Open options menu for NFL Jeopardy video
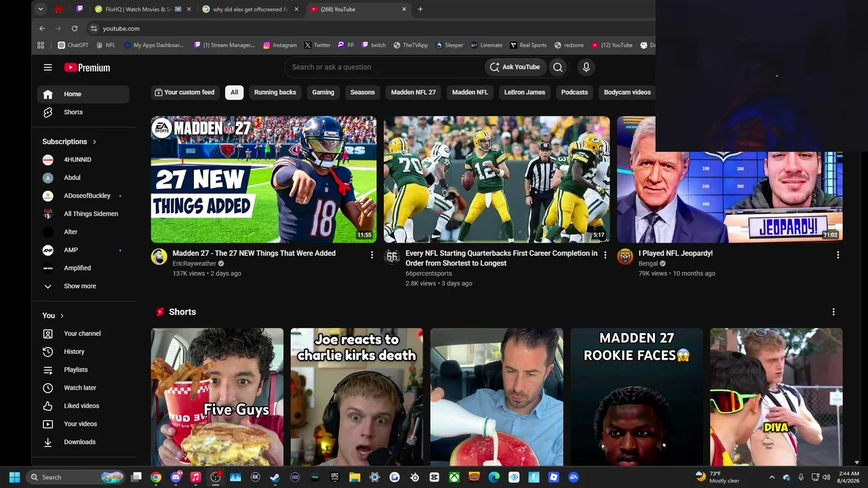This screenshot has height=488, width=868. [x=837, y=255]
